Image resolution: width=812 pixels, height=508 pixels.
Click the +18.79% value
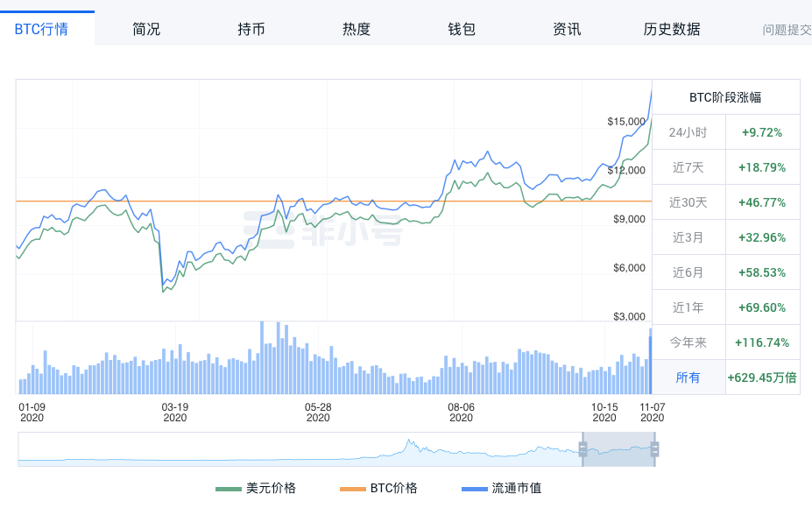coord(762,167)
